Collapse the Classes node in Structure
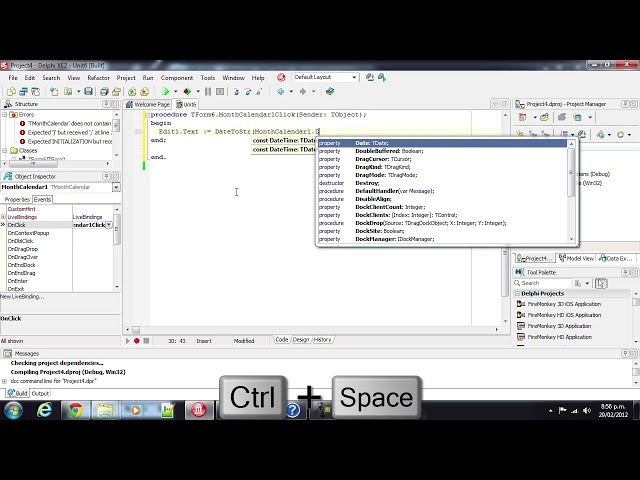 coord(4,151)
